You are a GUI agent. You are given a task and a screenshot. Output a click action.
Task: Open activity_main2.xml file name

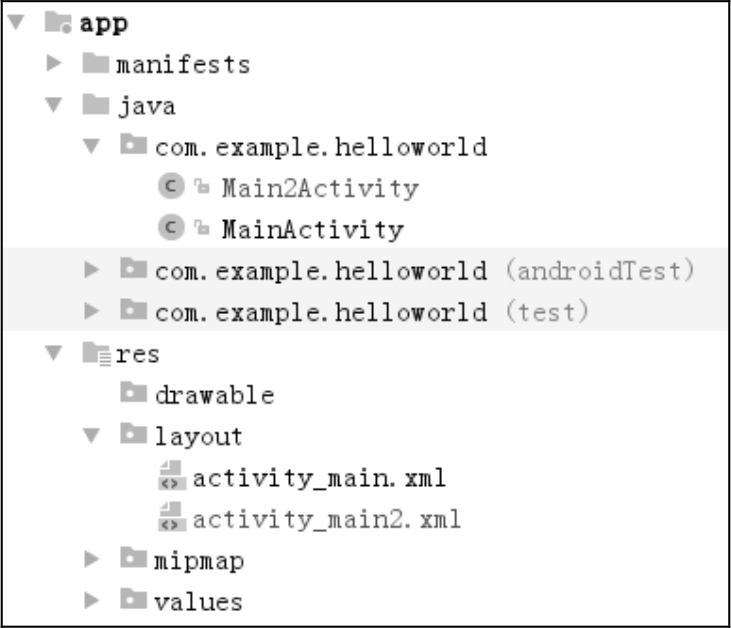tap(326, 520)
